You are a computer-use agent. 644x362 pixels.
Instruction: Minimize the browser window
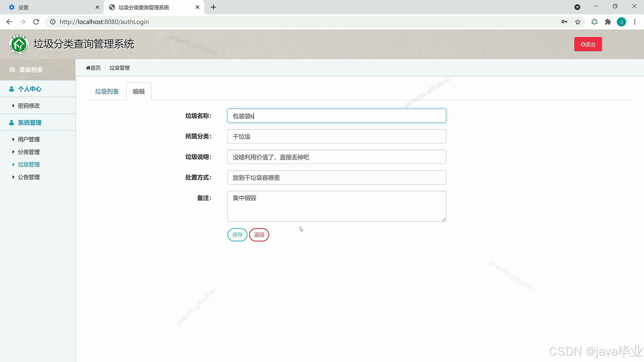click(596, 6)
